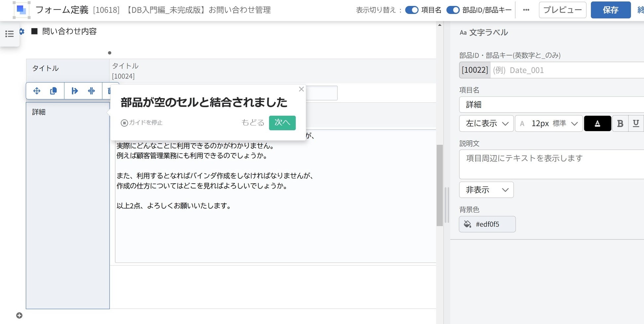Click the green 次へ button
The height and width of the screenshot is (324, 644).
(282, 123)
